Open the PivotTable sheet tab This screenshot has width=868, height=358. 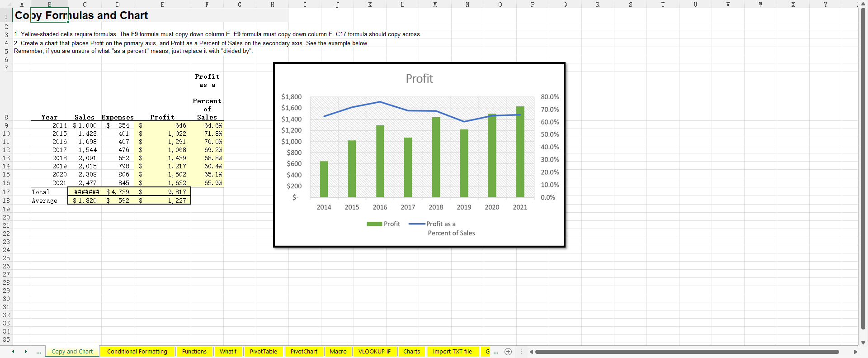pyautogui.click(x=264, y=352)
